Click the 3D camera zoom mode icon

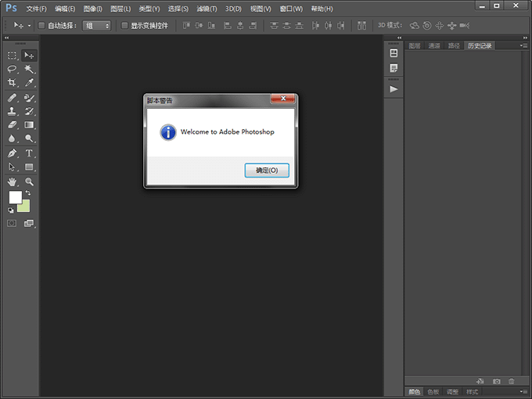tap(465, 26)
